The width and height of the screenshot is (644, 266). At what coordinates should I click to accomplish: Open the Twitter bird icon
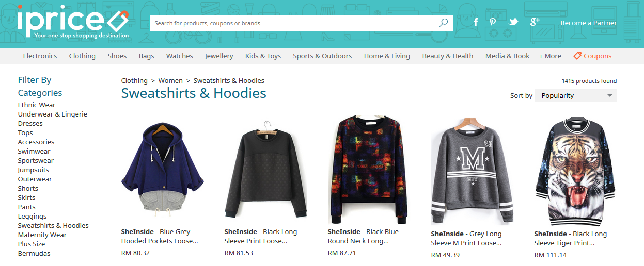coord(513,22)
